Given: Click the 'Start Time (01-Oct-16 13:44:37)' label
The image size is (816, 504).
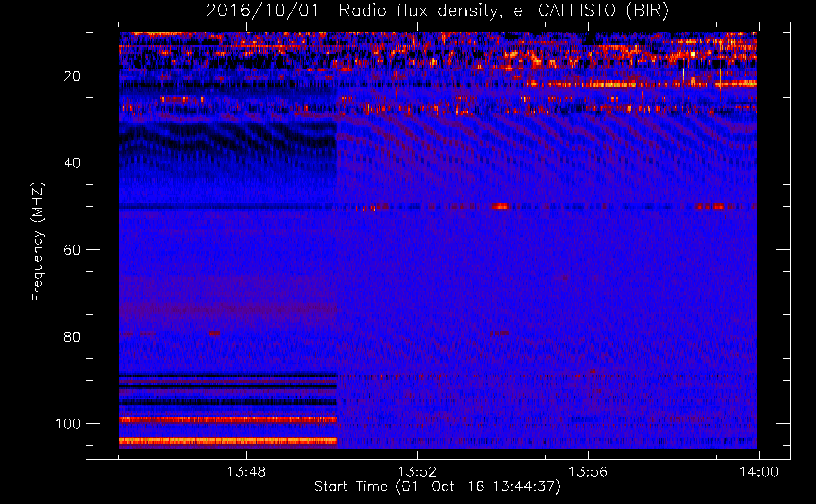Looking at the screenshot, I should click(437, 487).
